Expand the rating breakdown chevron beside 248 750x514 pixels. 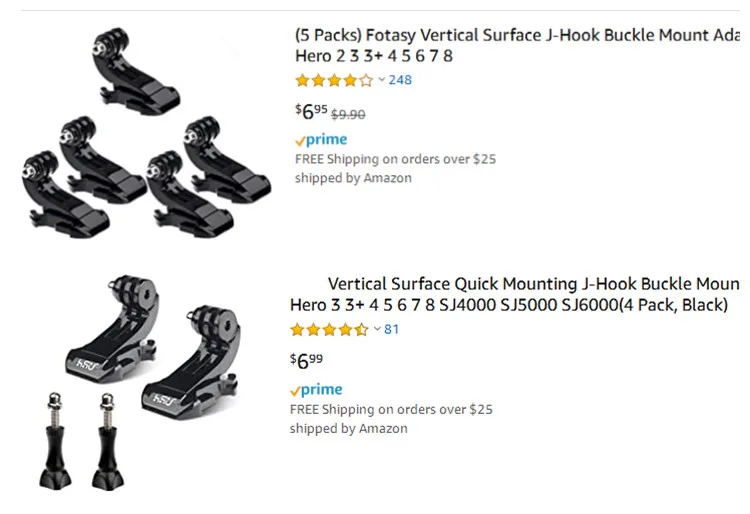[x=381, y=80]
